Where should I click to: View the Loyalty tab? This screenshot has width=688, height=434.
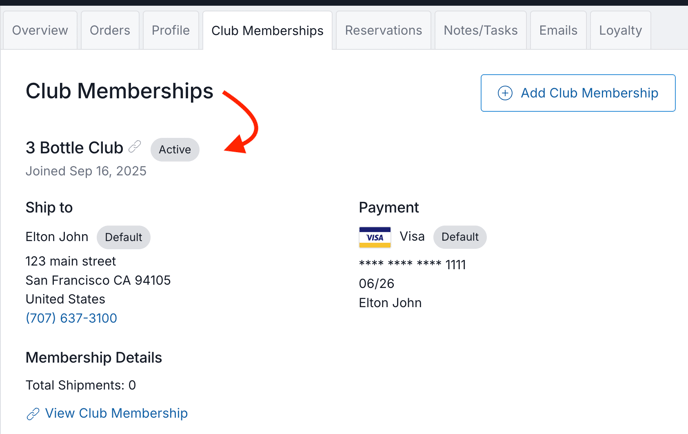click(620, 30)
